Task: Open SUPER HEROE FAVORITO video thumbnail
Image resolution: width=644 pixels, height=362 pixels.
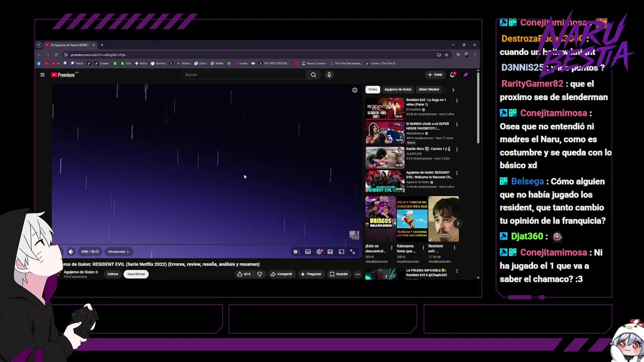Action: tap(385, 133)
